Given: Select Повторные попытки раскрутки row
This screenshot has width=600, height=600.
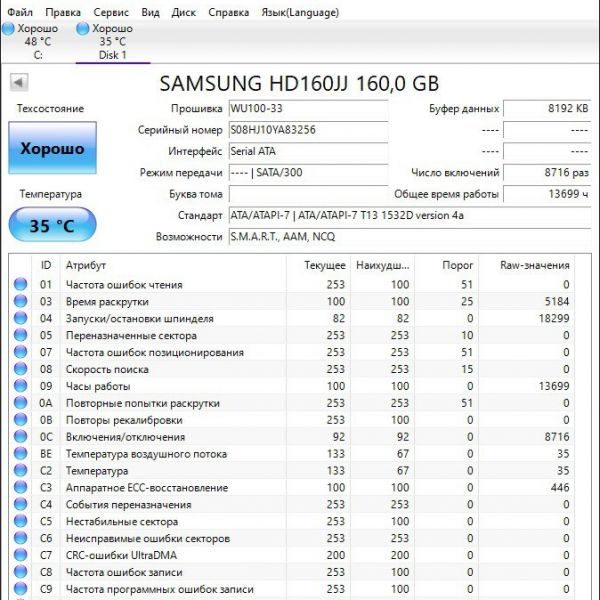Looking at the screenshot, I should (292, 403).
